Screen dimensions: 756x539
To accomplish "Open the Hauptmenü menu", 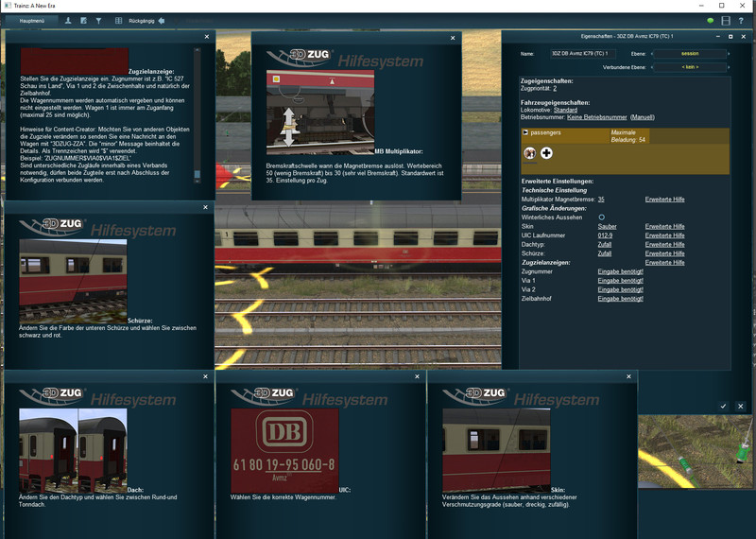I will [31, 20].
